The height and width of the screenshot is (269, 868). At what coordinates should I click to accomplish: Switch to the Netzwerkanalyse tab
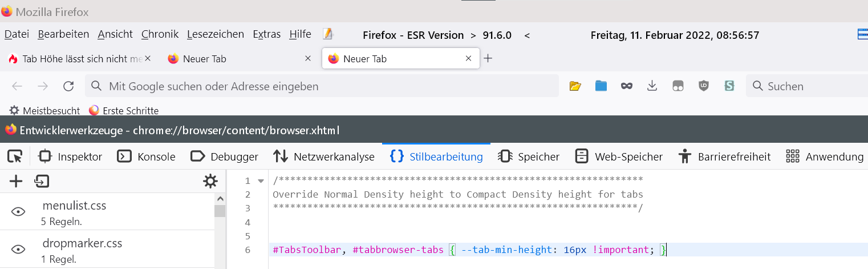[323, 156]
